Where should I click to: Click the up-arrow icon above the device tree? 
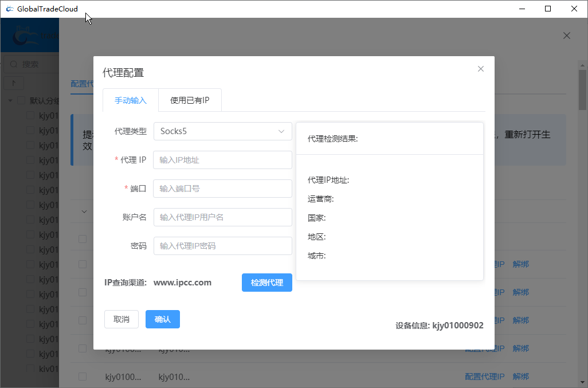pyautogui.click(x=13, y=83)
